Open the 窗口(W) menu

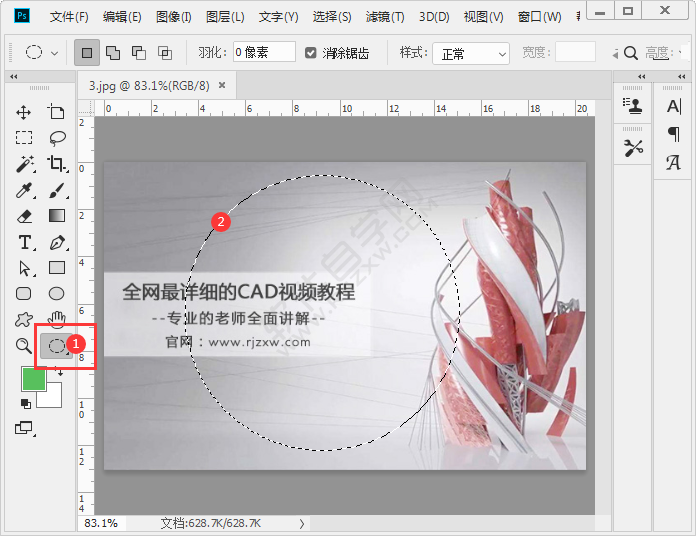coord(540,17)
